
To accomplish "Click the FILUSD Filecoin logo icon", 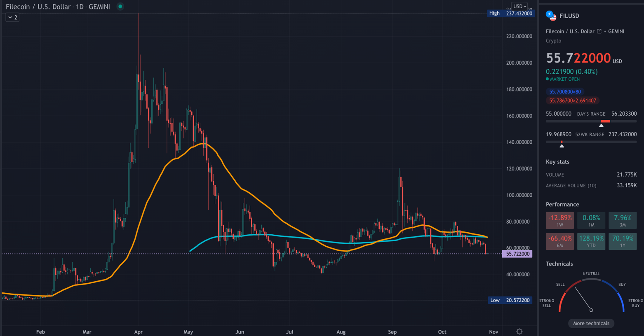I will click(551, 16).
